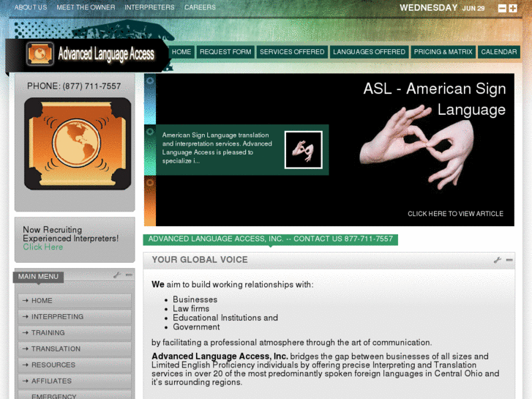Viewport: 532px width, 399px height.
Task: Go to Interpreters top link
Action: point(149,7)
